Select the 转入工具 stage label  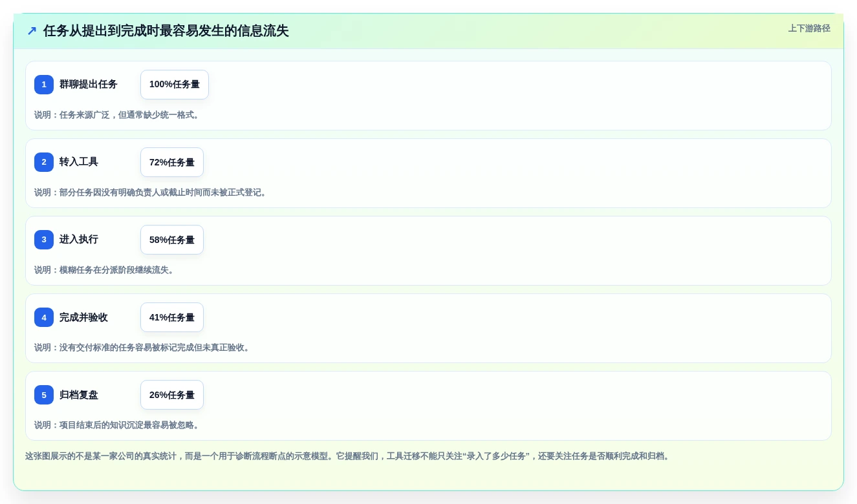coord(79,162)
